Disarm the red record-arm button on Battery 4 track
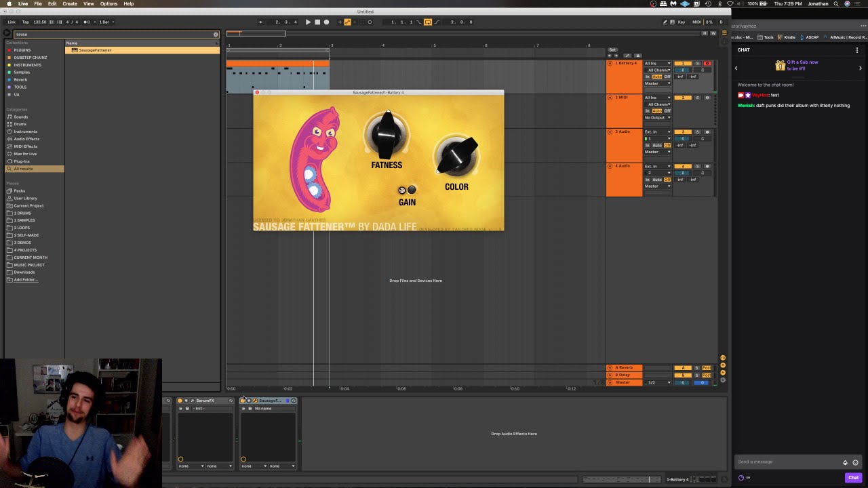Image resolution: width=868 pixels, height=488 pixels. 707,63
